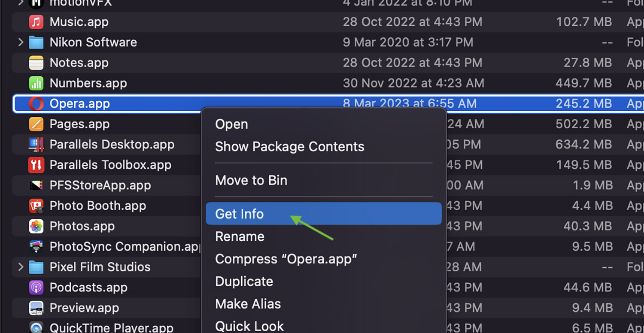Click the PhotoSync Companion.app icon

point(36,247)
